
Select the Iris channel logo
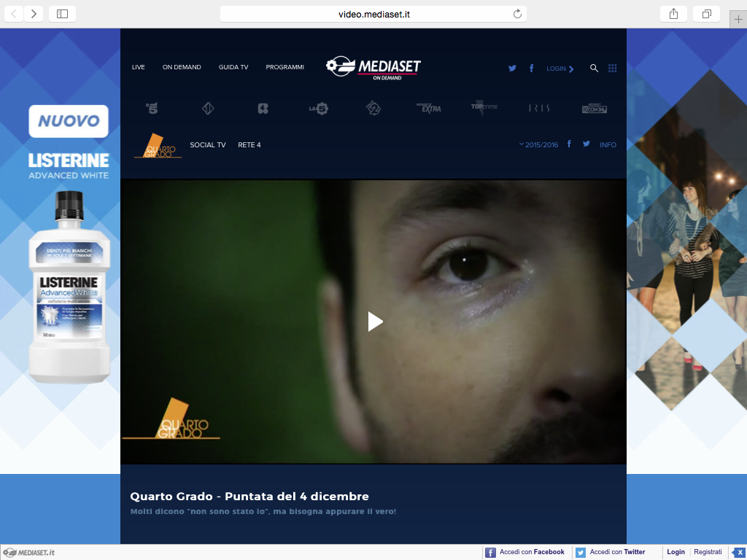point(539,109)
